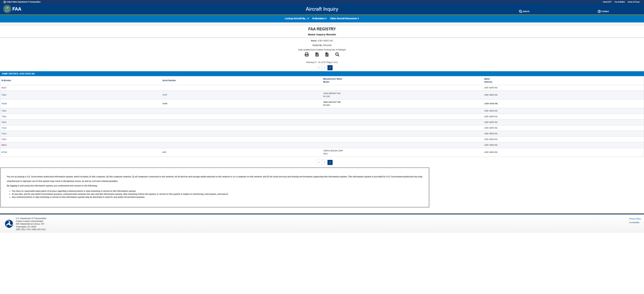Open N-Number 743JA record
The width and height of the screenshot is (644, 294).
4,139
